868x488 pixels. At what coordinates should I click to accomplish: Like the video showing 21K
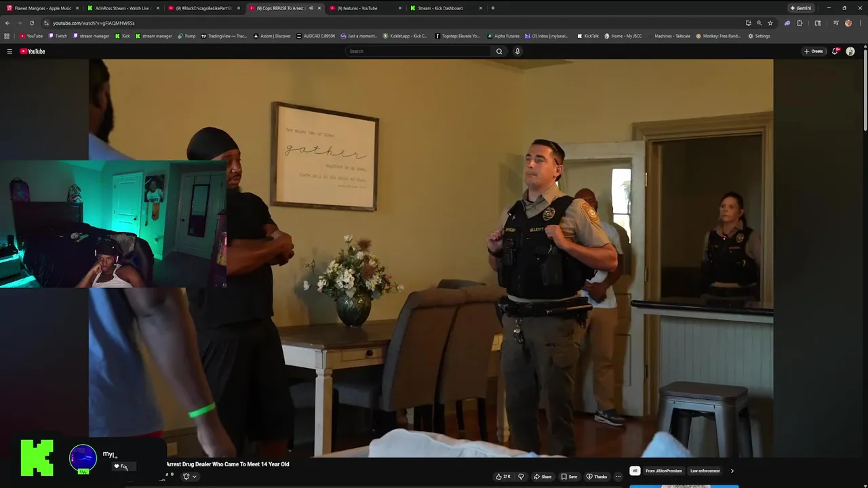(x=502, y=476)
